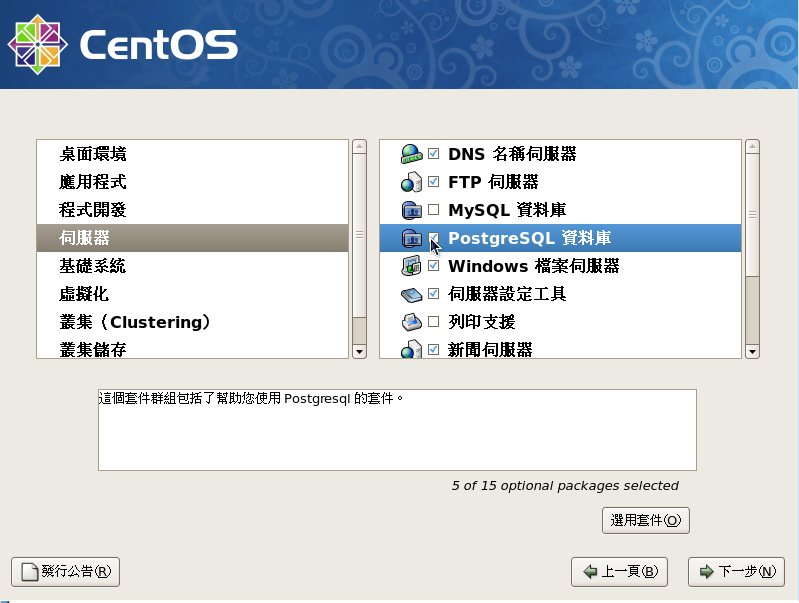Click the DNS name server globe icon
799x603 pixels.
pos(411,154)
